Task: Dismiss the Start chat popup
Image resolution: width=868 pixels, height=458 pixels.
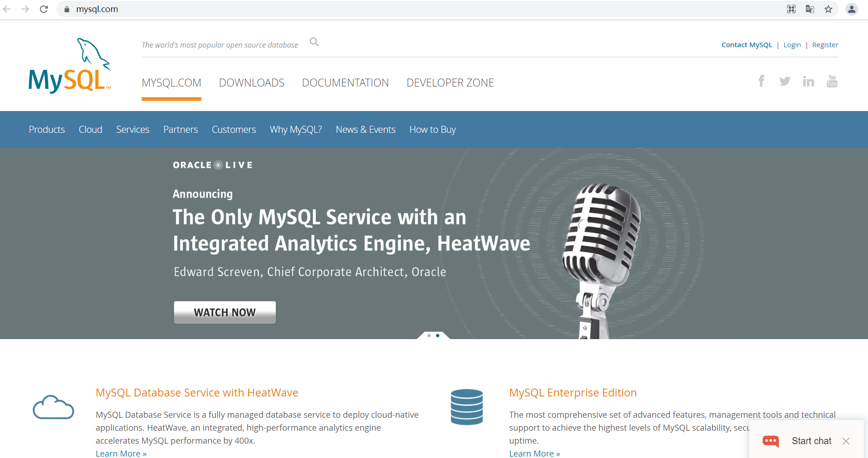Action: (x=846, y=441)
